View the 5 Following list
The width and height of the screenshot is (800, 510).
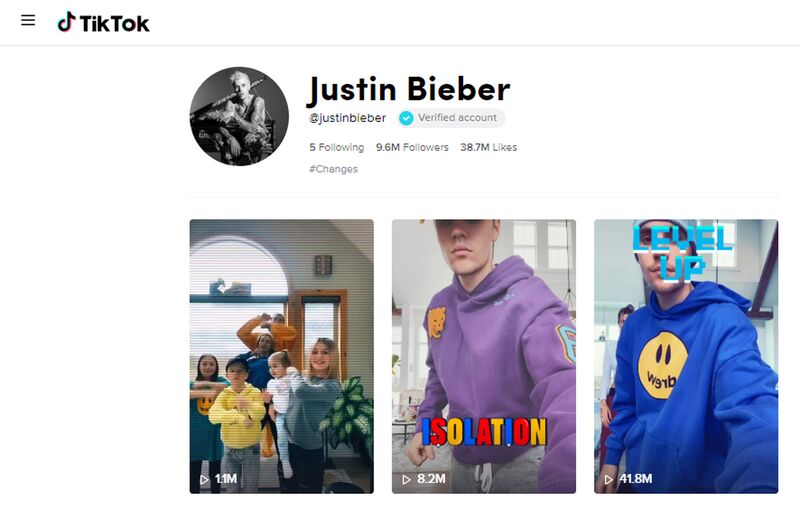(337, 147)
